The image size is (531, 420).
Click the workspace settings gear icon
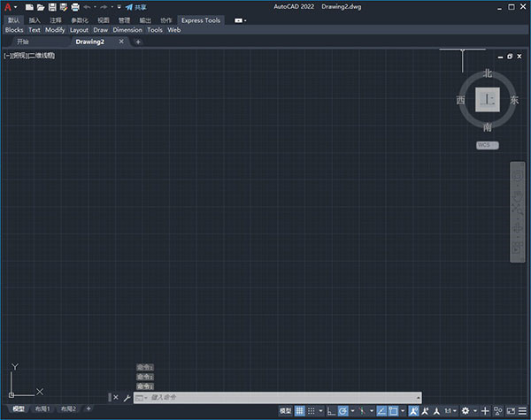466,411
